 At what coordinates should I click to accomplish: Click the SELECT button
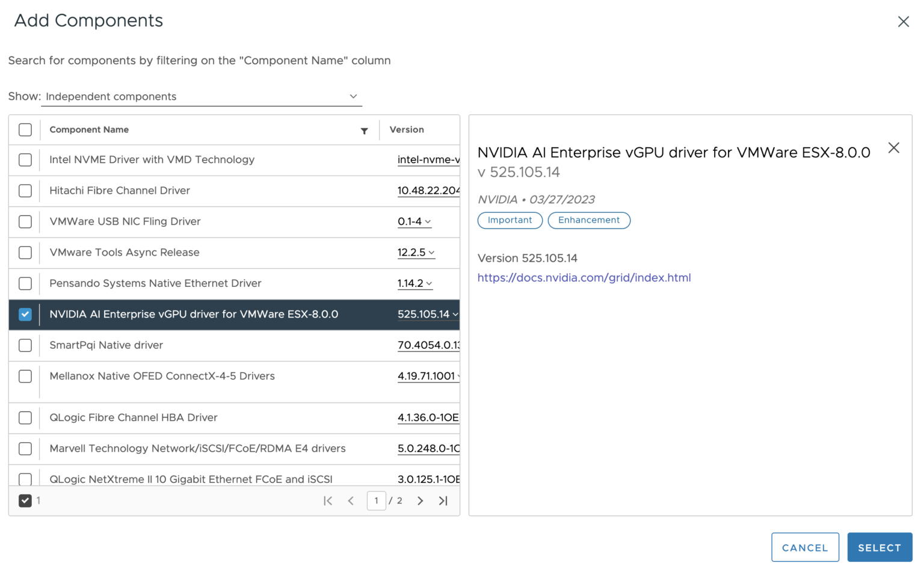879,547
